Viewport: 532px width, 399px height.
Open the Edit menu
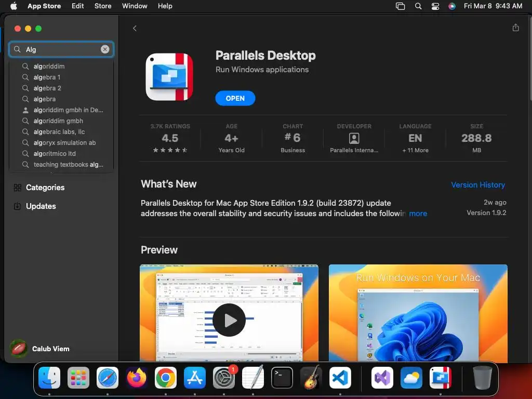78,6
